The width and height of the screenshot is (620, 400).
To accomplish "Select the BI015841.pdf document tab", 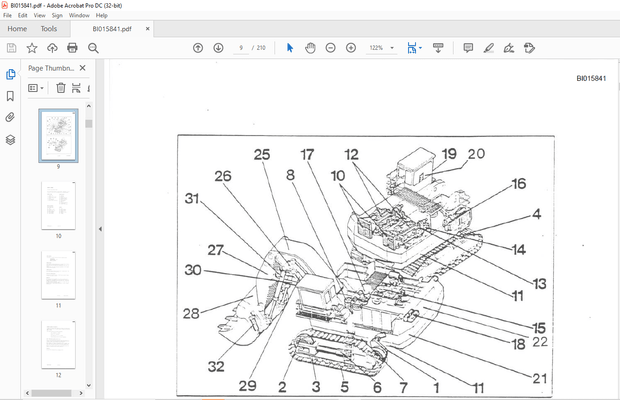I will [x=112, y=29].
